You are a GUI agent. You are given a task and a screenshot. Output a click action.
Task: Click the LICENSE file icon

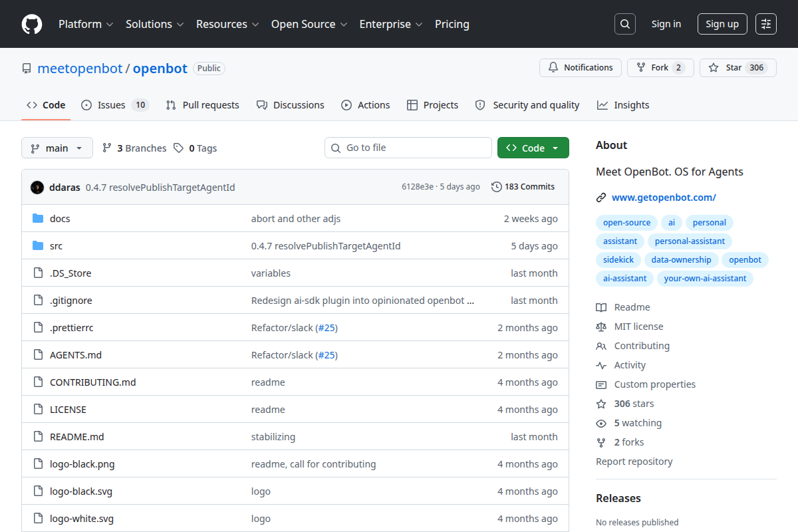[38, 410]
